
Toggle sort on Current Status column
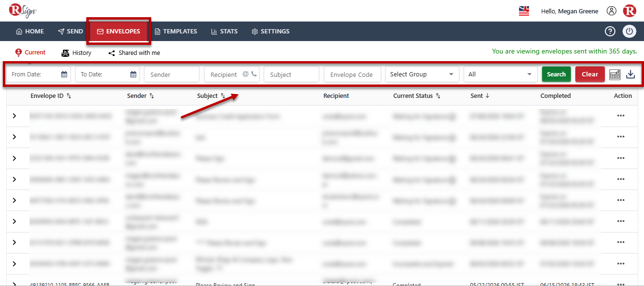tap(438, 96)
